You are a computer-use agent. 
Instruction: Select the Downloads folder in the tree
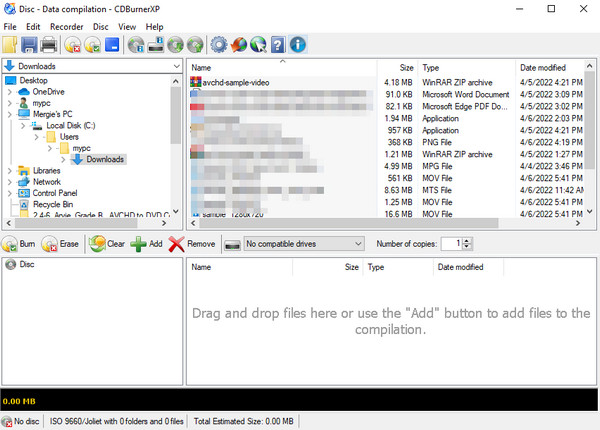[x=105, y=160]
